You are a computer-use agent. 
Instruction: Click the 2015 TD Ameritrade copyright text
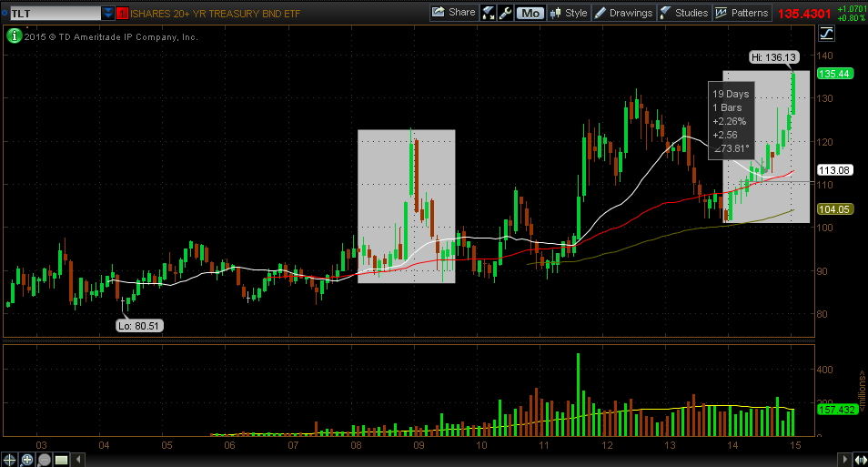click(111, 37)
